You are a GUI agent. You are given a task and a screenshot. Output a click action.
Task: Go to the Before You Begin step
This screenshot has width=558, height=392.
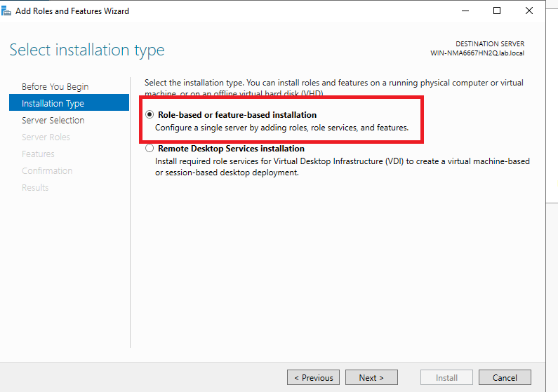55,86
